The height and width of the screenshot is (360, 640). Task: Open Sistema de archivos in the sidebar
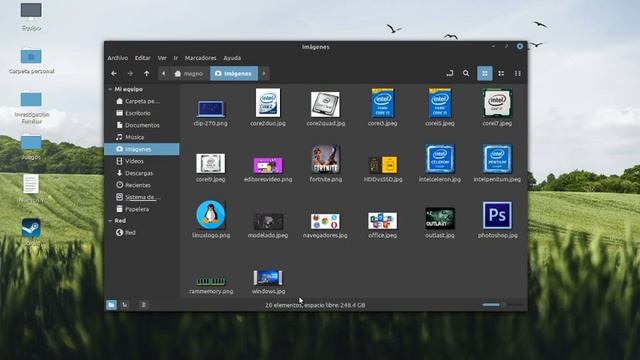tap(142, 197)
